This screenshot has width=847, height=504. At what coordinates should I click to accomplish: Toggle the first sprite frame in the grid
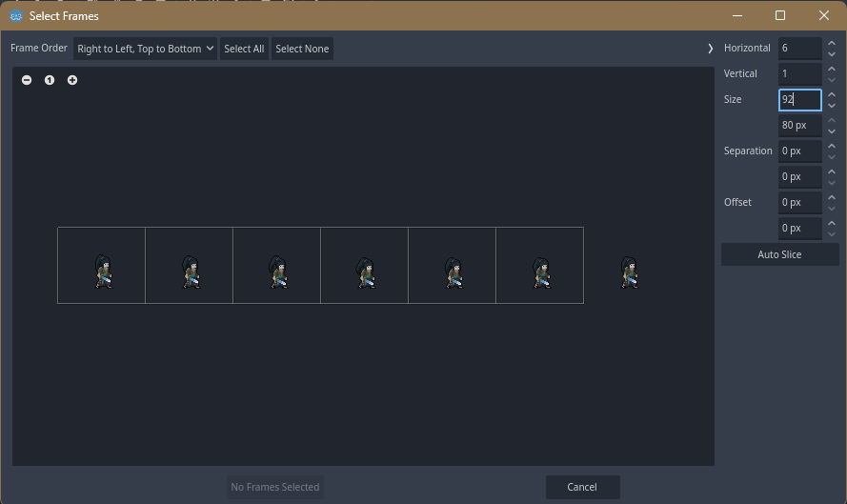pyautogui.click(x=102, y=266)
